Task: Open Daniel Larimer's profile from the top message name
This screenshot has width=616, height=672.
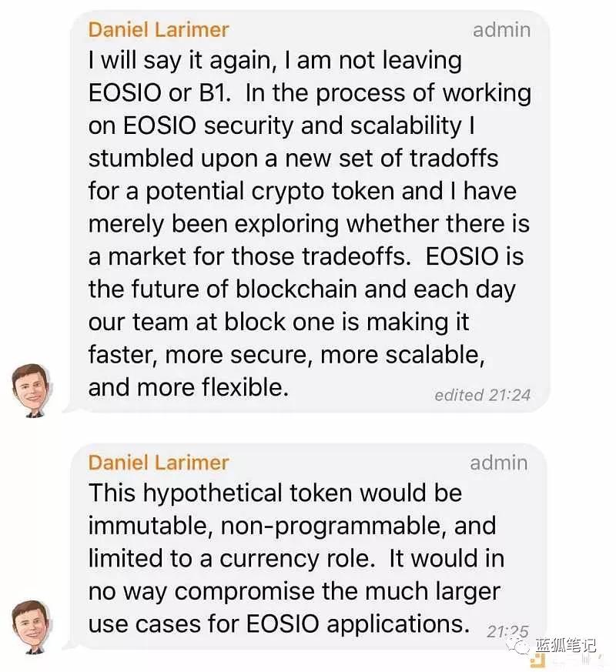Action: pyautogui.click(x=158, y=29)
